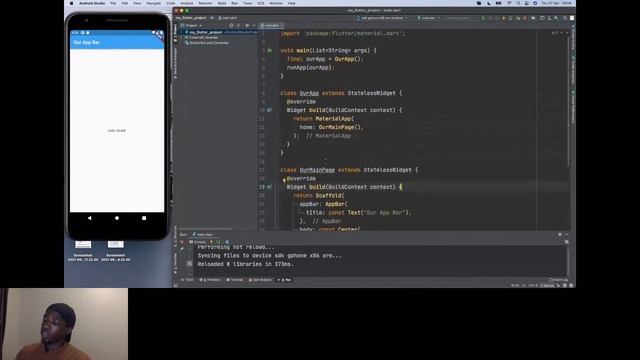
Task: Select the main.dart tab in Run panel
Action: pyautogui.click(x=202, y=234)
